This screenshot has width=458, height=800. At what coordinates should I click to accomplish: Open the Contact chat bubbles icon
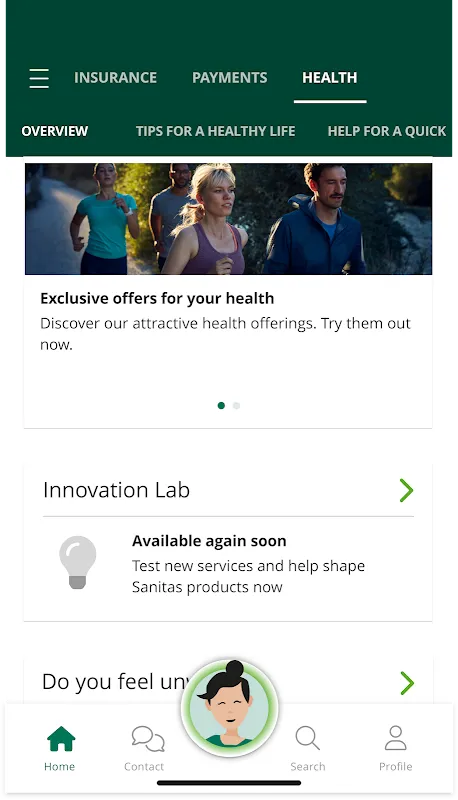pyautogui.click(x=148, y=739)
